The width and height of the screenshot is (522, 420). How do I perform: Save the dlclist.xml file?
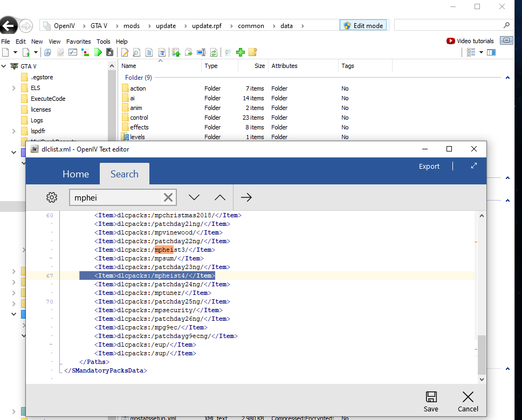point(431,402)
